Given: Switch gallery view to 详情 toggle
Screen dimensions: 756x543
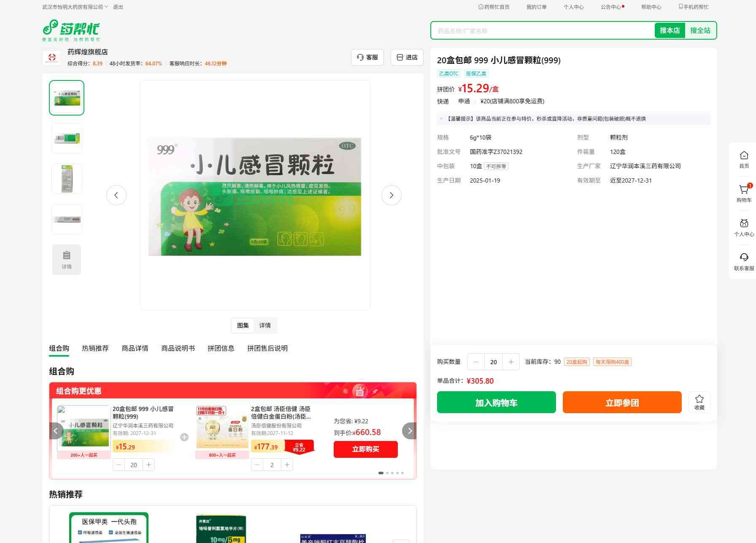Looking at the screenshot, I should click(x=265, y=325).
